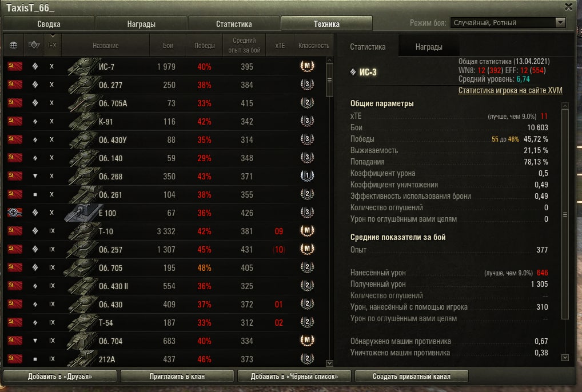Open Статистика игрока на сайте XVM link
Screen dimensions: 582x392
511,90
